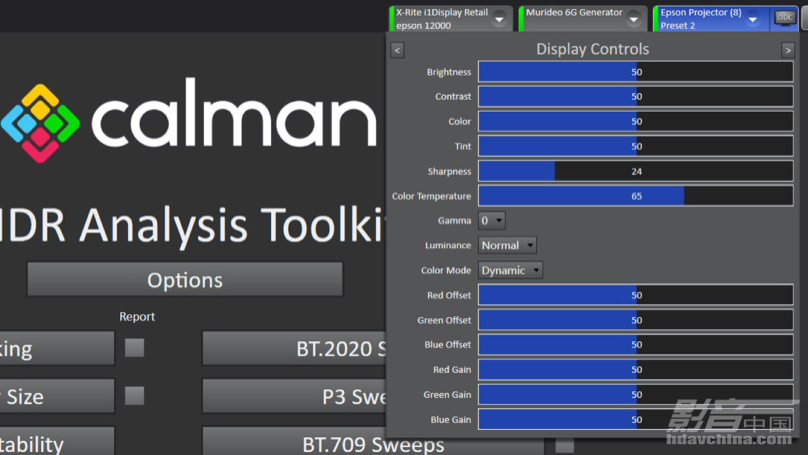Click the 'Gamma' label
Viewport: 808px width, 455px height.
point(454,221)
